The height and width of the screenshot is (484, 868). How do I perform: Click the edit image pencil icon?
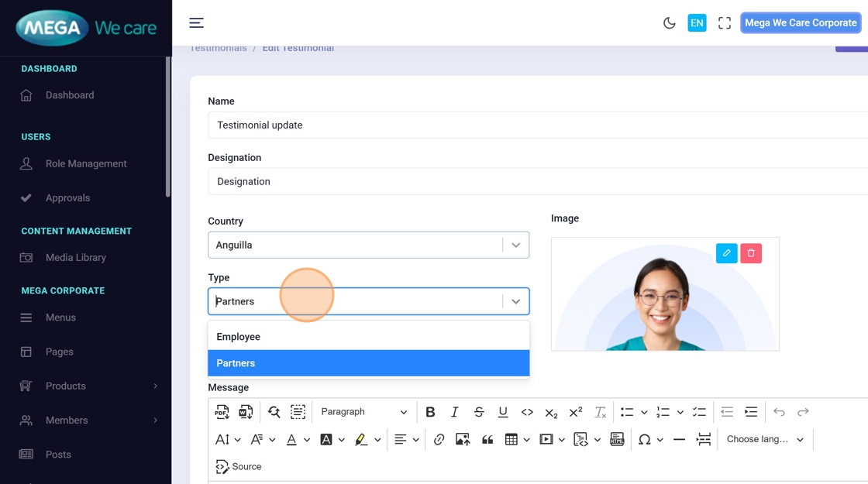tap(726, 253)
